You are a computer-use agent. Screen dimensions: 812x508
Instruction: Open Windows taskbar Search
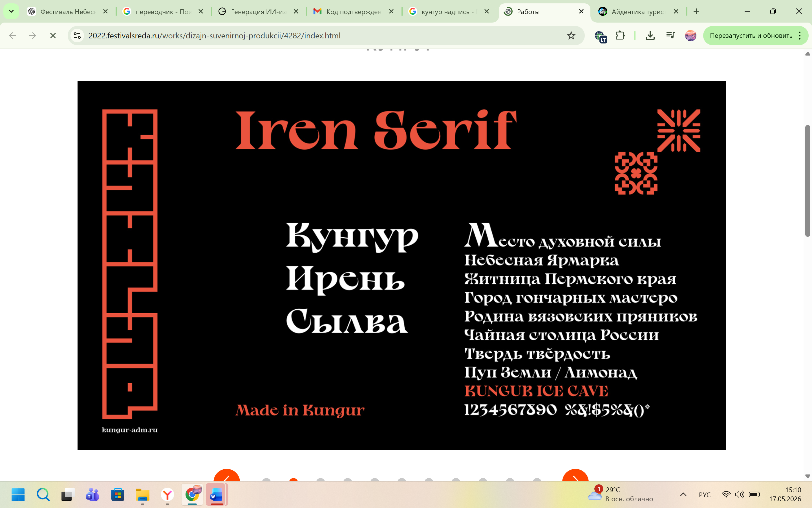click(43, 494)
